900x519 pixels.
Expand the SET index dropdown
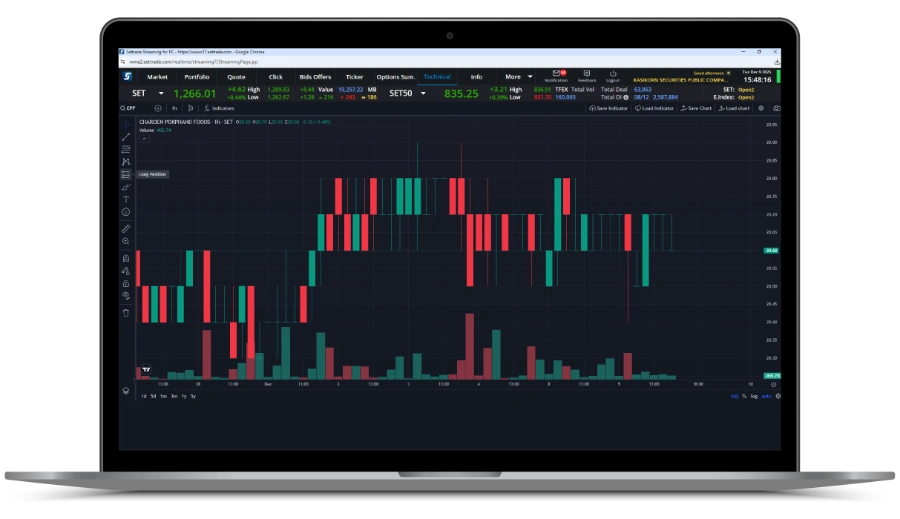162,94
